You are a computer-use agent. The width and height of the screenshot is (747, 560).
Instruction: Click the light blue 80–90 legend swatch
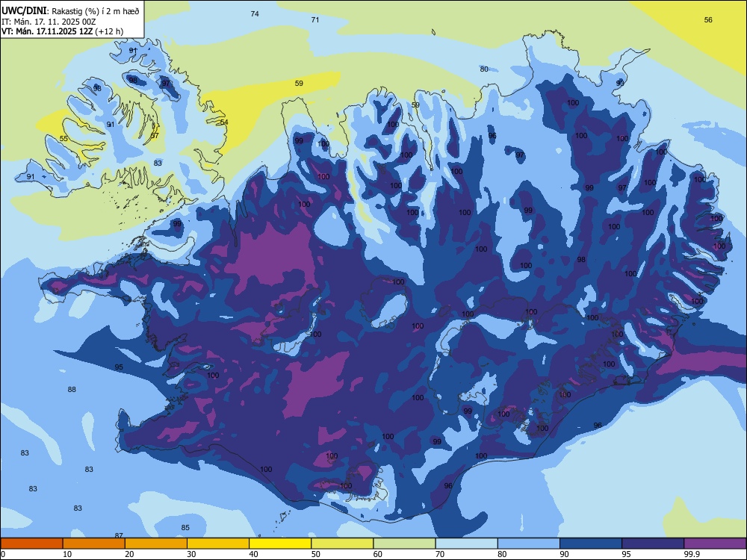tap(529, 544)
